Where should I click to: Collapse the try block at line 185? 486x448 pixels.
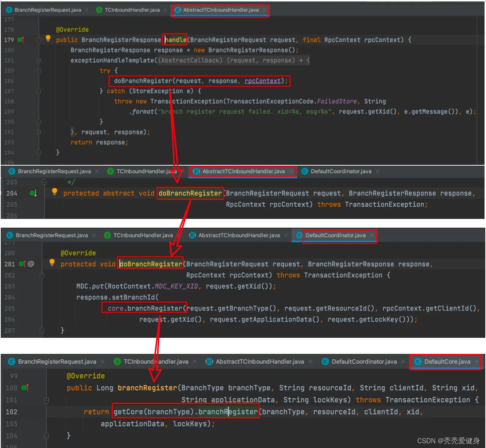[x=39, y=71]
